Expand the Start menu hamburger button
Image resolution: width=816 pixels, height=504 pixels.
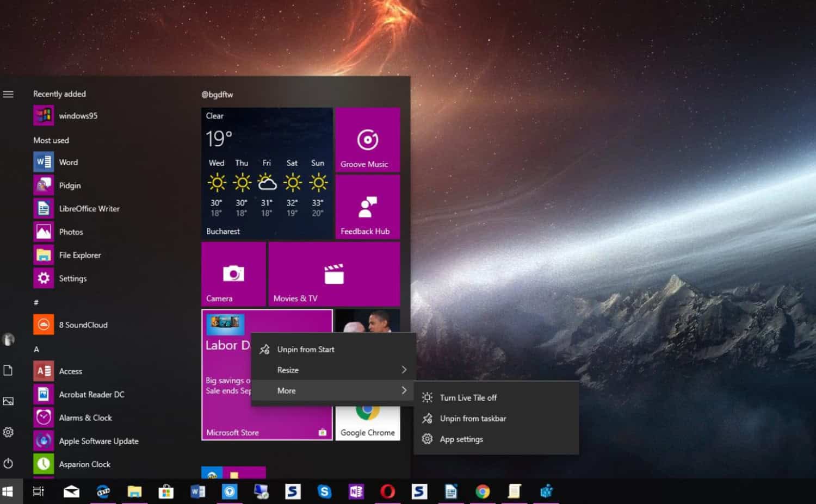[8, 94]
